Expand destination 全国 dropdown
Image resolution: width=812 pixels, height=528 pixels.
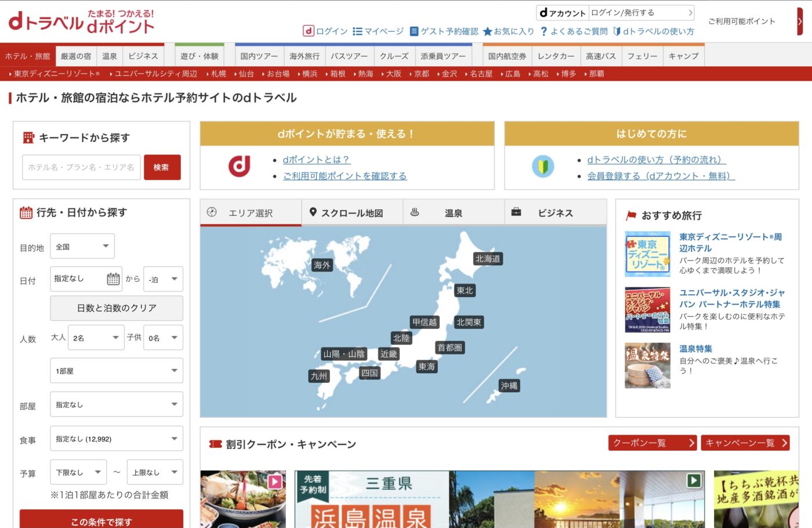click(82, 247)
